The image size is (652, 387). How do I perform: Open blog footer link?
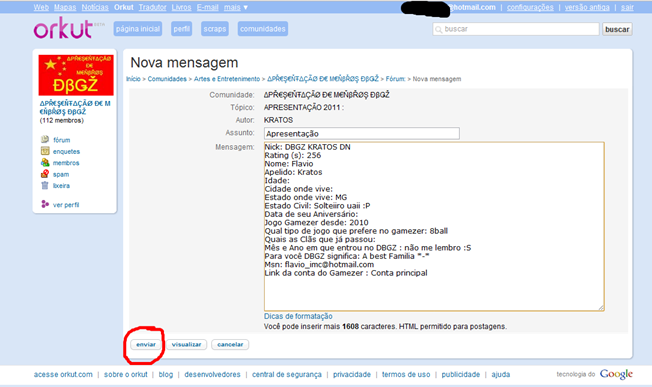pyautogui.click(x=165, y=374)
